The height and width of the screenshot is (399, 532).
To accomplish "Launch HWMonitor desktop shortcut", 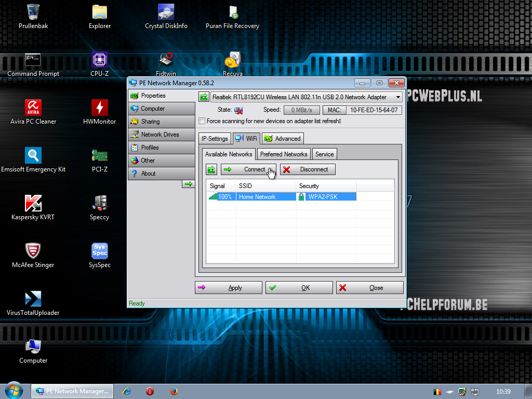I will [x=99, y=112].
